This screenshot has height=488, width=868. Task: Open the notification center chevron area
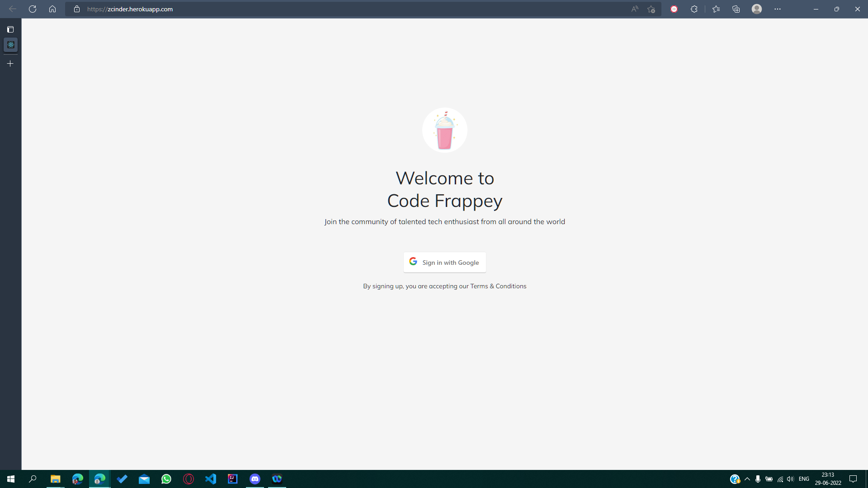coord(854,479)
